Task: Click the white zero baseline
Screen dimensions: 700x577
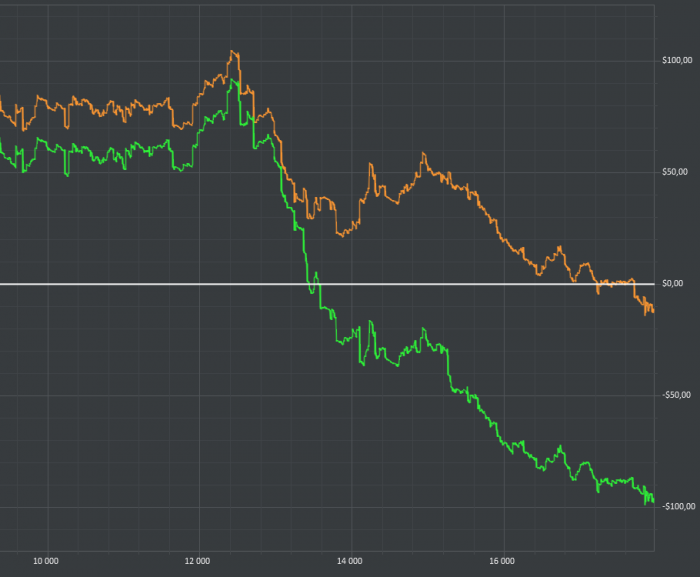Action: pyautogui.click(x=327, y=284)
